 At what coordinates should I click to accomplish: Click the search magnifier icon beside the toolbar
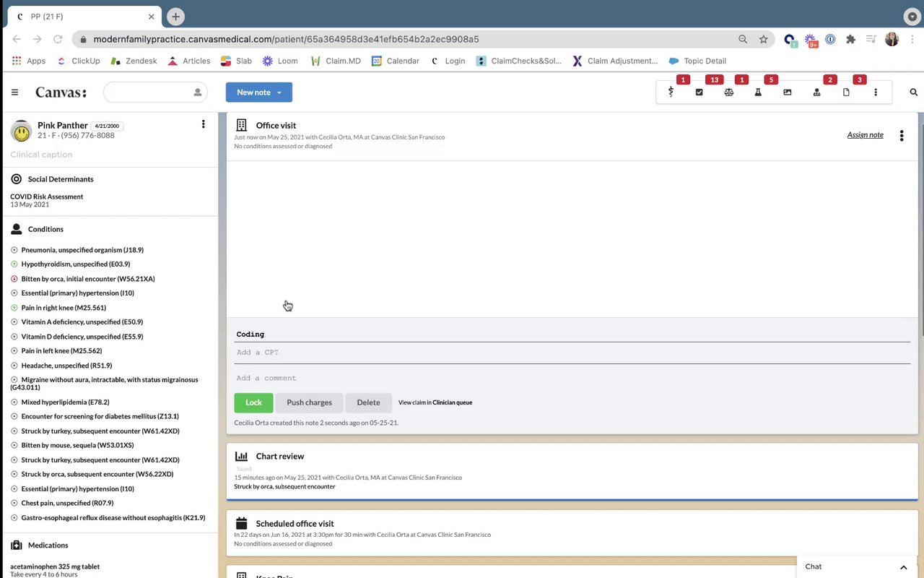(x=914, y=92)
